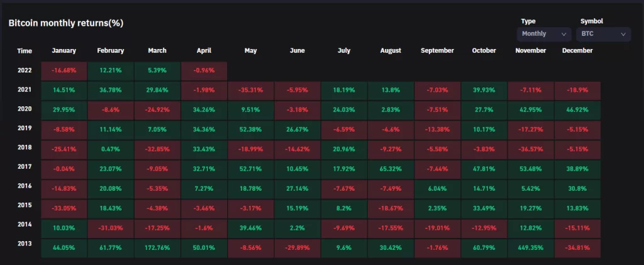Image resolution: width=644 pixels, height=265 pixels.
Task: Click the 65.32% August 2017 cell
Action: tap(391, 169)
